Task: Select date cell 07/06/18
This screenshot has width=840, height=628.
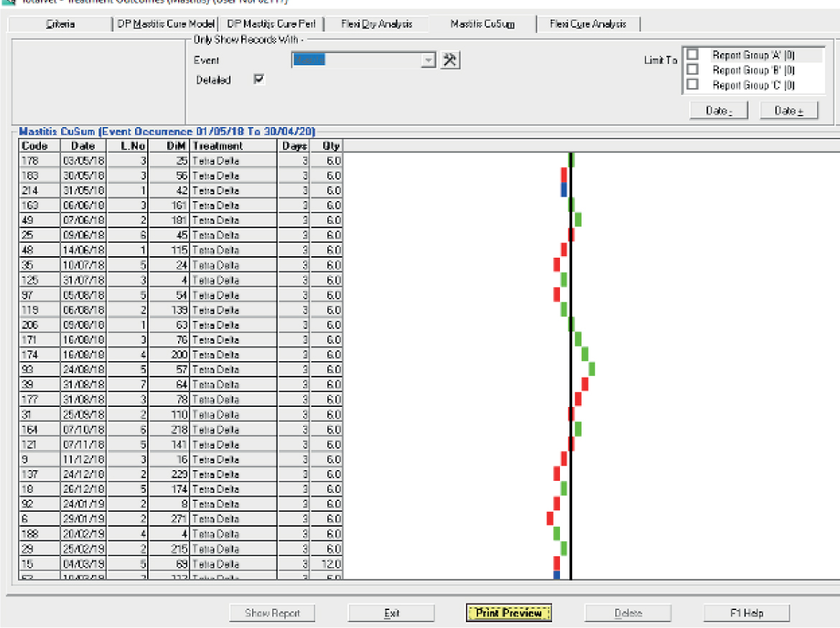Action: pyautogui.click(x=83, y=220)
